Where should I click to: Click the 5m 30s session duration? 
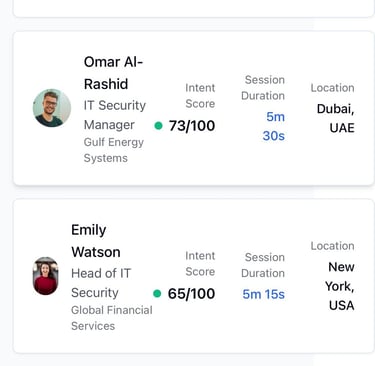tap(274, 126)
